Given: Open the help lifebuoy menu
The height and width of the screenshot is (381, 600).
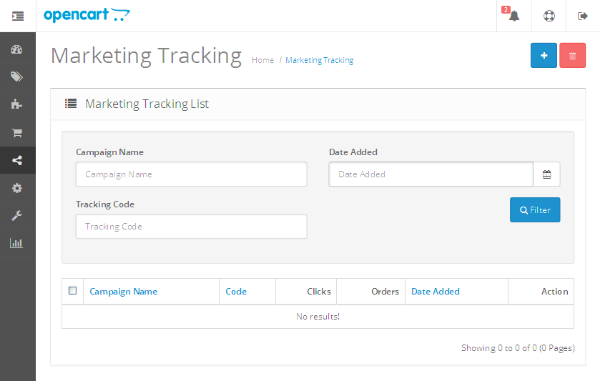Looking at the screenshot, I should click(549, 16).
